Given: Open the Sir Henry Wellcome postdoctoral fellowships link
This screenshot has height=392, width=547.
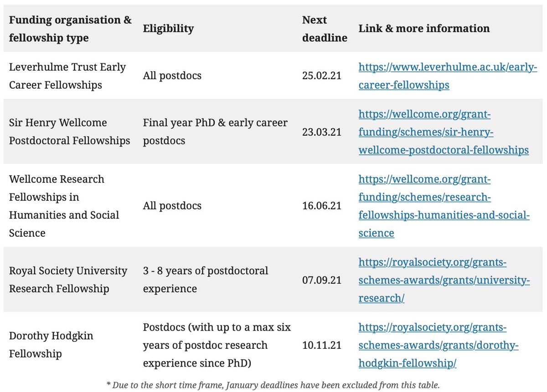Looking at the screenshot, I should point(444,132).
